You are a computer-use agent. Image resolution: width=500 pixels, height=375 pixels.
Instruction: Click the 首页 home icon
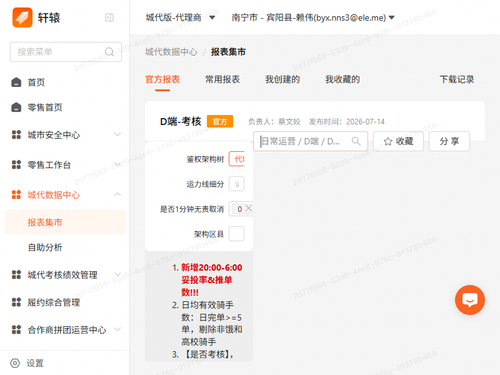click(16, 82)
